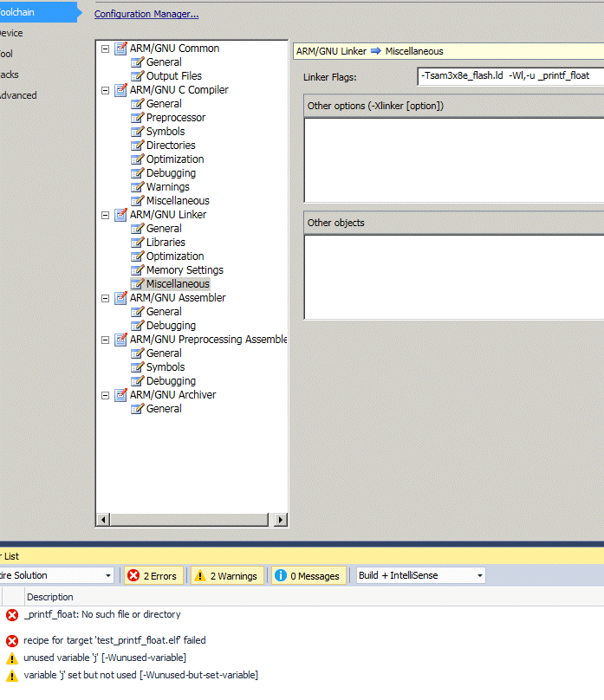Click the Libraries page icon under Linker
Image resolution: width=604 pixels, height=700 pixels.
137,242
